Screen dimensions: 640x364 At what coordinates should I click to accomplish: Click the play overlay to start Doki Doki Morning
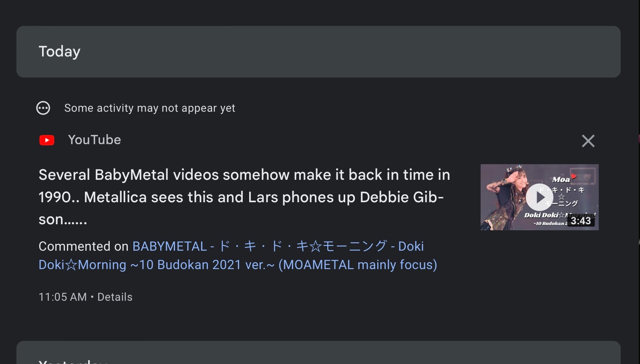539,197
